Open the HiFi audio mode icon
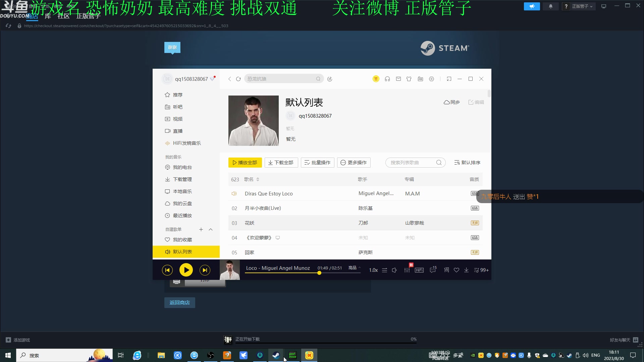Viewport: 644px width, 362px height. point(419,270)
